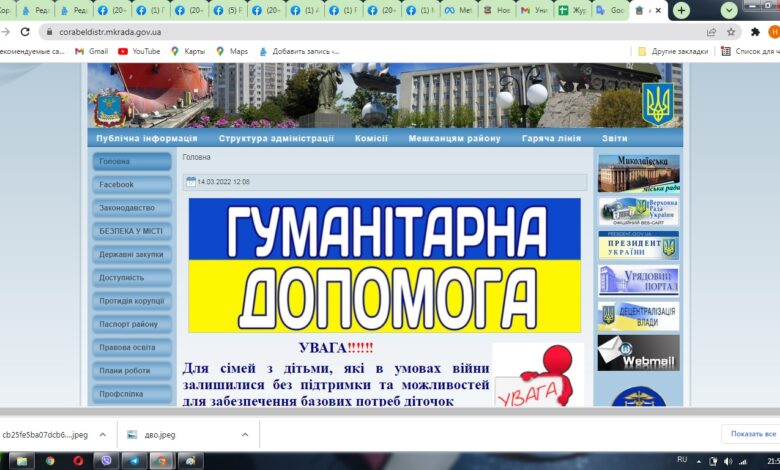
Task: Switch to the Google Docs 'Goc' tab
Action: pos(611,10)
